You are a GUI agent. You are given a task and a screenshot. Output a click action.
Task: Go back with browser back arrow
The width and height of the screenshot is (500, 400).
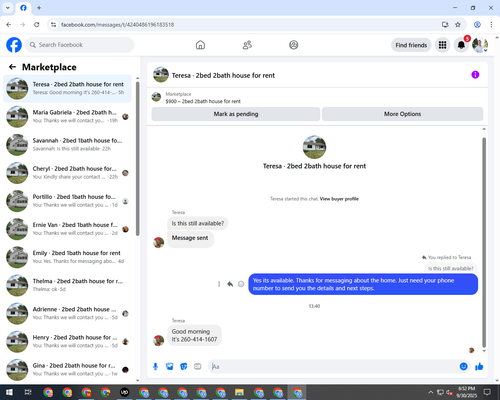click(9, 25)
